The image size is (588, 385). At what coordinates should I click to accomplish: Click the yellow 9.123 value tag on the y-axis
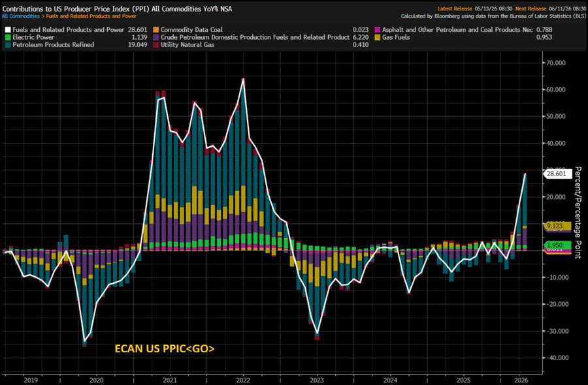pyautogui.click(x=557, y=226)
